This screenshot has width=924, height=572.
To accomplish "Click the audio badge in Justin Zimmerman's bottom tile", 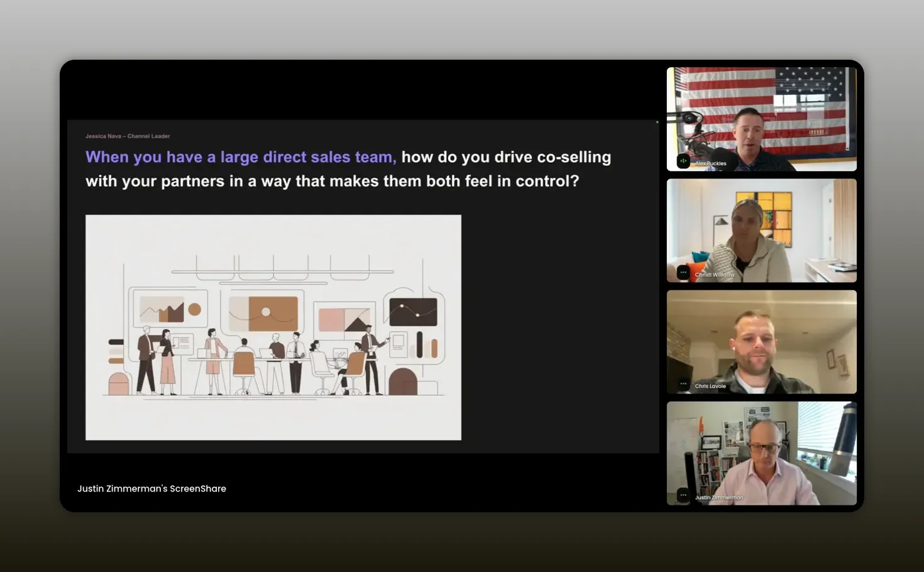I will (x=683, y=495).
